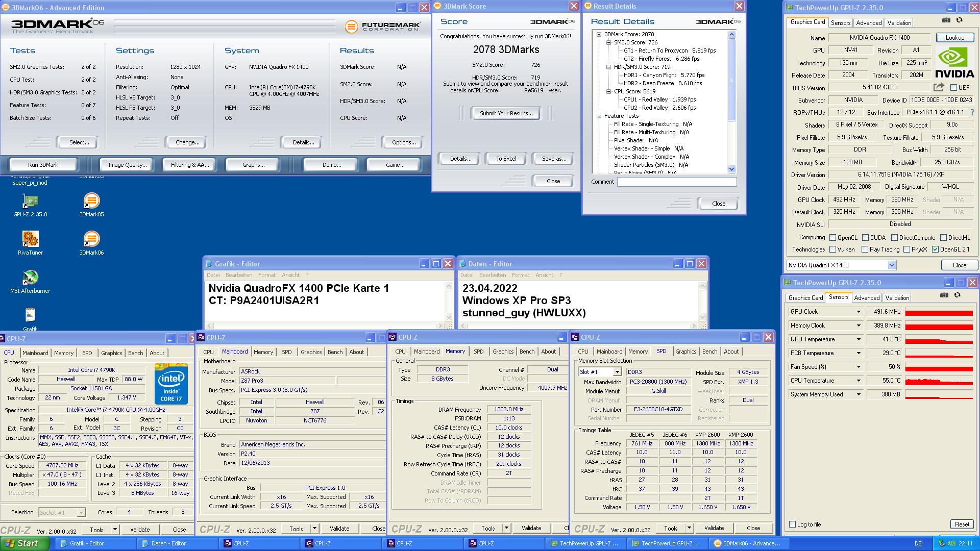Click Submit Your Results button
Image resolution: width=980 pixels, height=551 pixels.
(x=506, y=113)
